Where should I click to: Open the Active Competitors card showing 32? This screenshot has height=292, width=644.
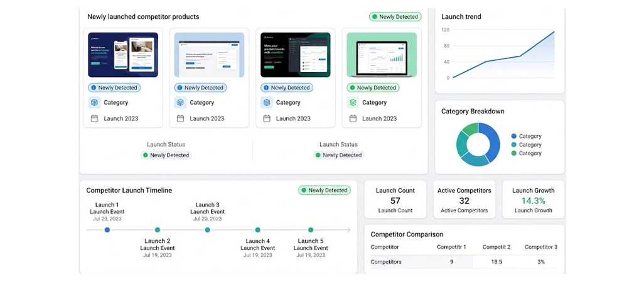point(464,200)
